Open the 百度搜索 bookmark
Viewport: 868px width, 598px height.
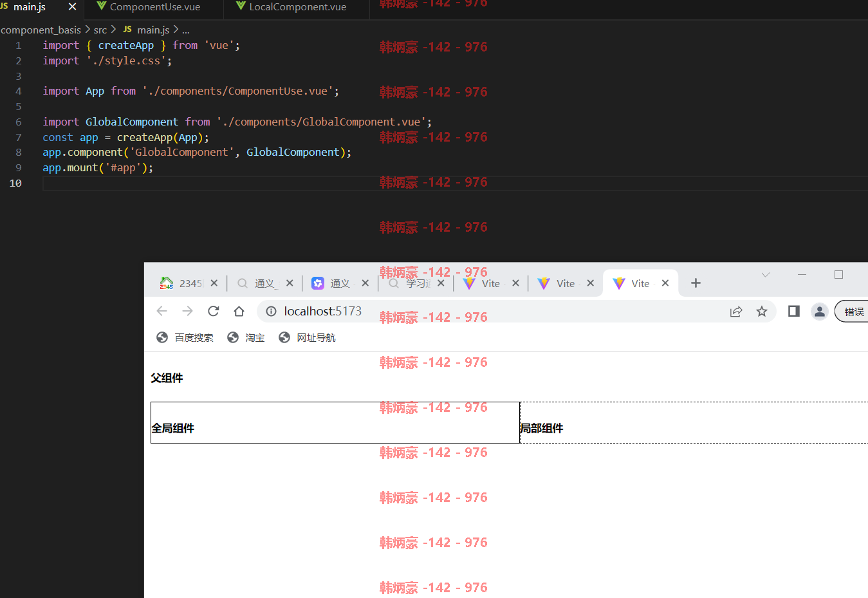(x=185, y=338)
